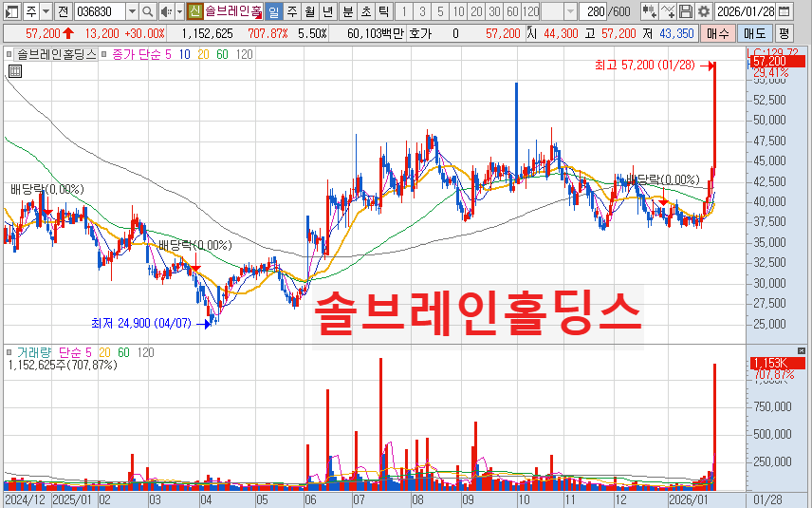Close the volume panel x icon
Image resolution: width=812 pixels, height=508 pixels.
(802, 351)
